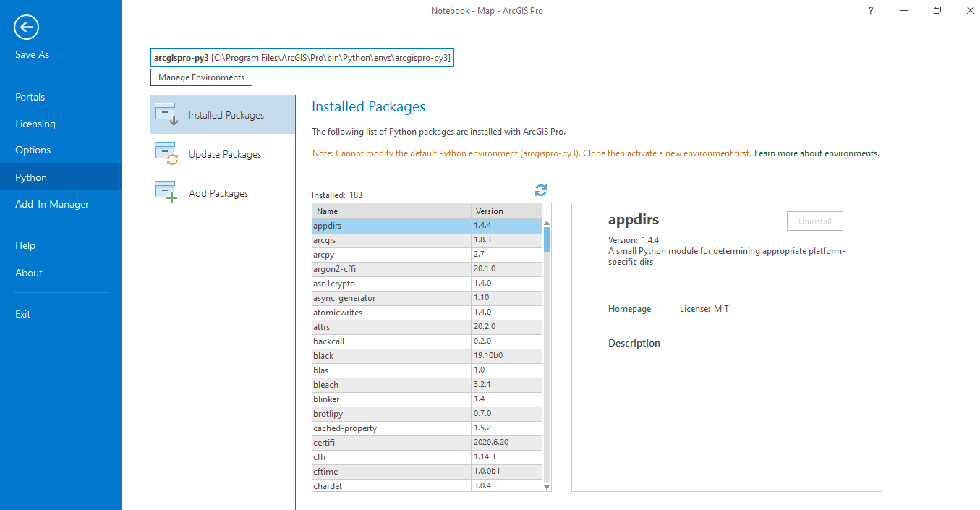Open the Licensing page
Screen dimensions: 980x510
(x=35, y=124)
